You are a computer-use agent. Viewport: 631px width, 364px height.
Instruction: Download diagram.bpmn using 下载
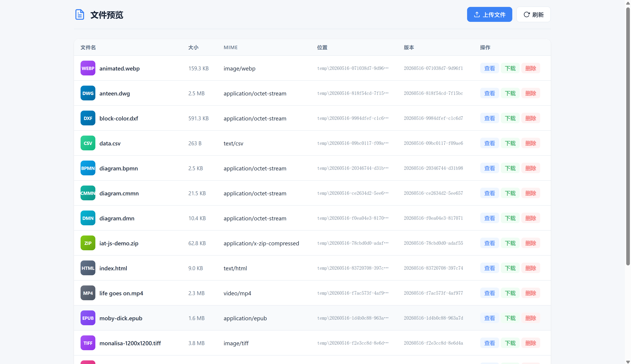pyautogui.click(x=510, y=168)
